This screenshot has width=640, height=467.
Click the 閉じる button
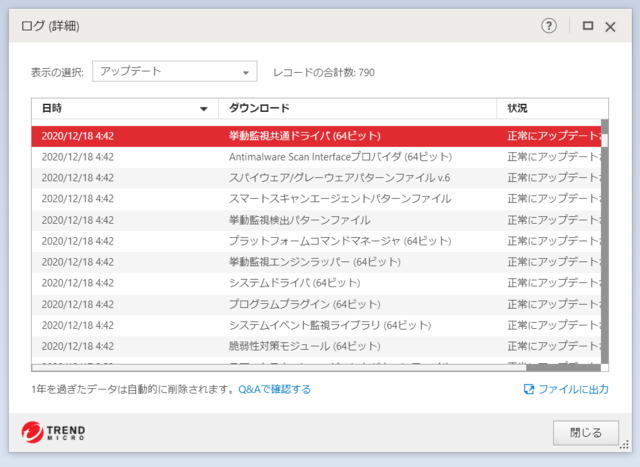(x=586, y=433)
